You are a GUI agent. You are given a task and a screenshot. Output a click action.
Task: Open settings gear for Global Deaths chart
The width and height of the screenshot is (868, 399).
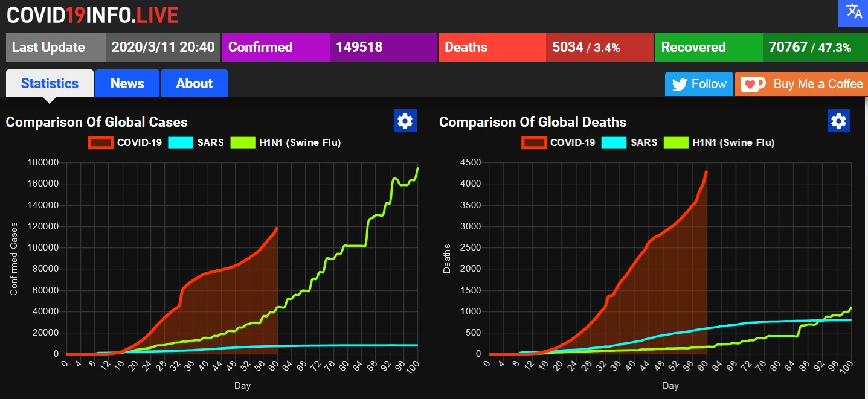pyautogui.click(x=838, y=121)
